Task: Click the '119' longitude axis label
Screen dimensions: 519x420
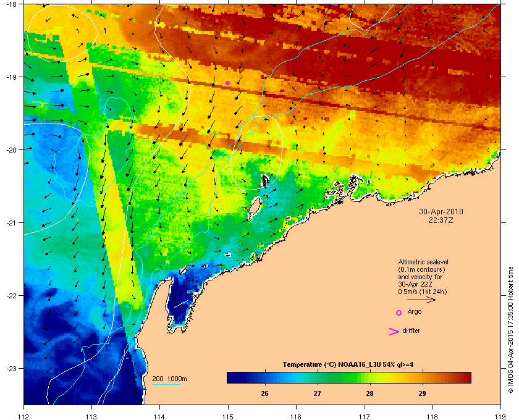Action: click(500, 417)
